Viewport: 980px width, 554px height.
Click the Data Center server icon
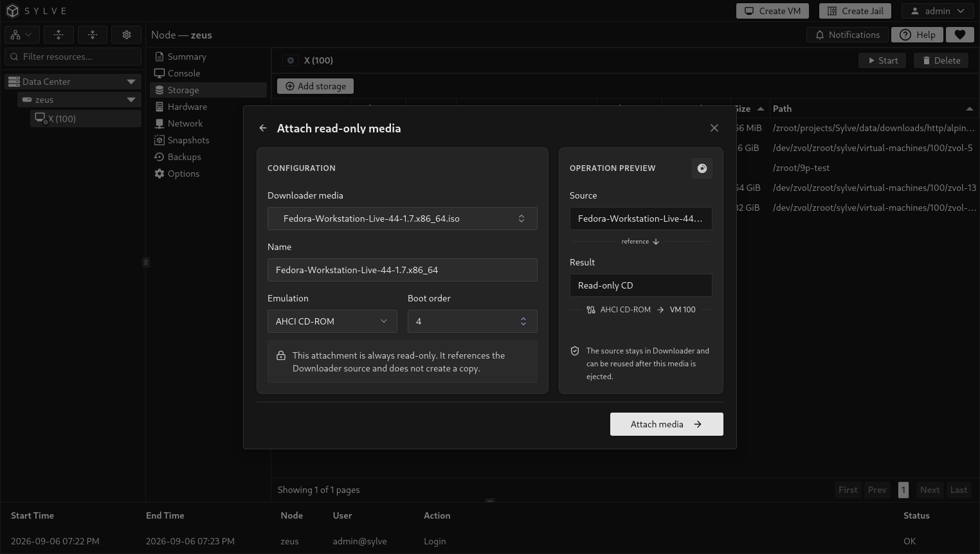pos(14,82)
